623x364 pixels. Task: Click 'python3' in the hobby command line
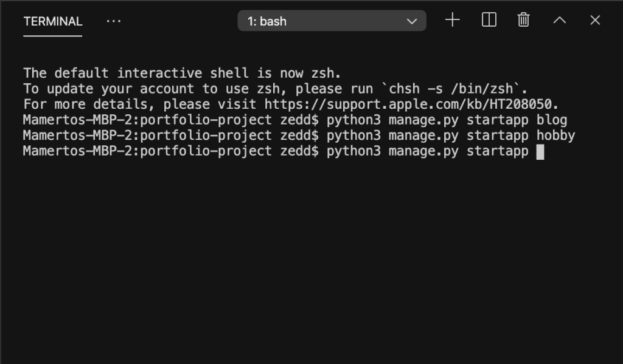pos(353,136)
